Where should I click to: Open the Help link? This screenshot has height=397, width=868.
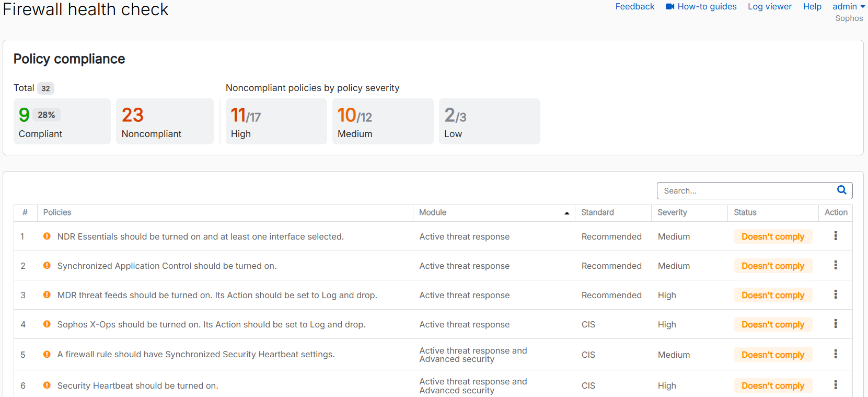click(x=812, y=7)
